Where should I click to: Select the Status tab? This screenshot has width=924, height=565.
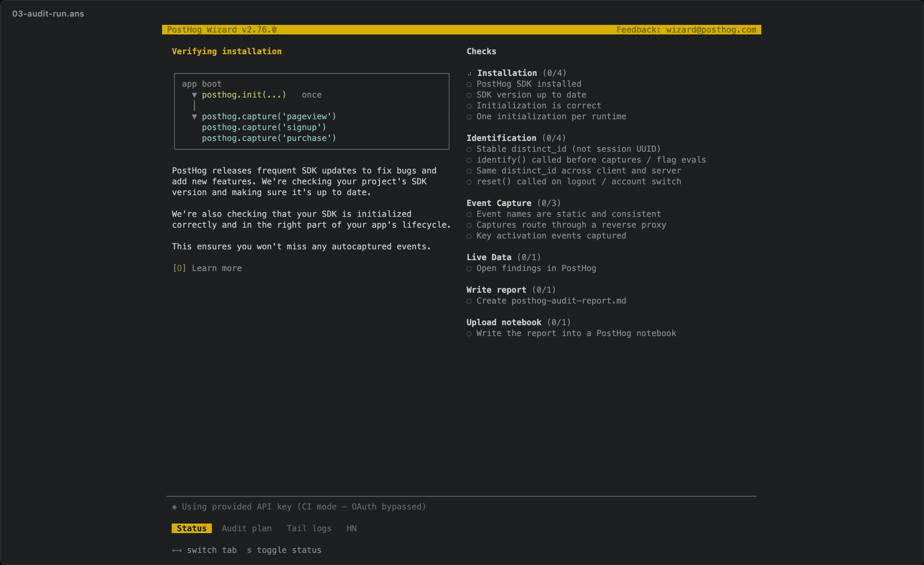coord(192,528)
